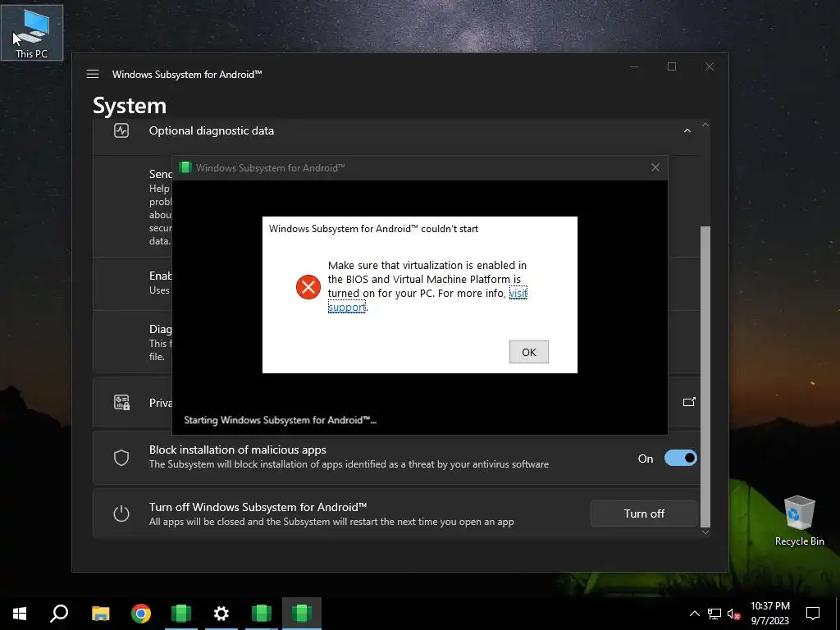Close the Starting Windows Subsystem for Android window
Viewport: 840px width, 630px height.
pos(655,167)
